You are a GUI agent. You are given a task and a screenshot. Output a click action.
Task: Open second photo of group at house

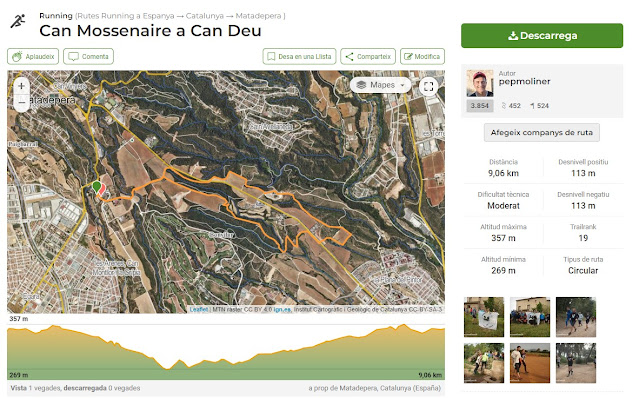pos(530,317)
